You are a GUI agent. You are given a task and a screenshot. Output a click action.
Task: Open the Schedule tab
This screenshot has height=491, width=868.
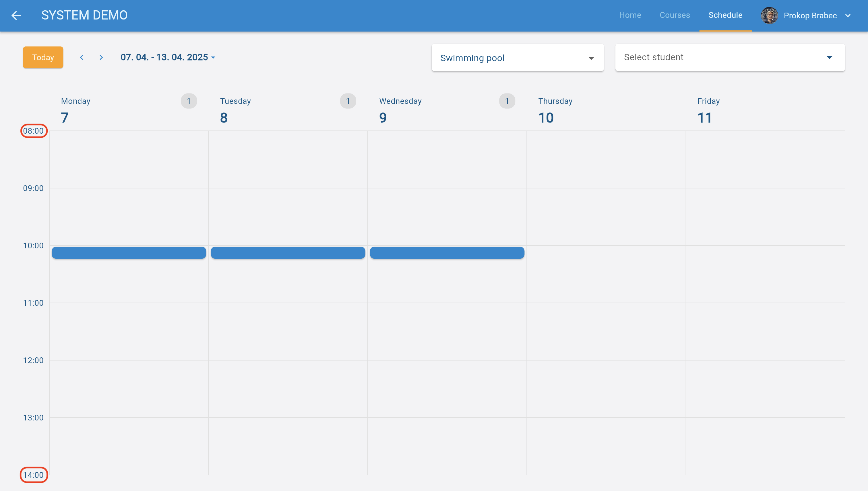(x=725, y=15)
